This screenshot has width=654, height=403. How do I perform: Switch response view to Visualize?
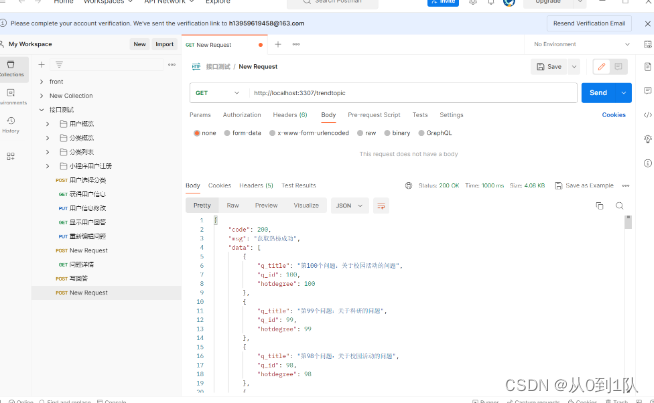point(306,206)
